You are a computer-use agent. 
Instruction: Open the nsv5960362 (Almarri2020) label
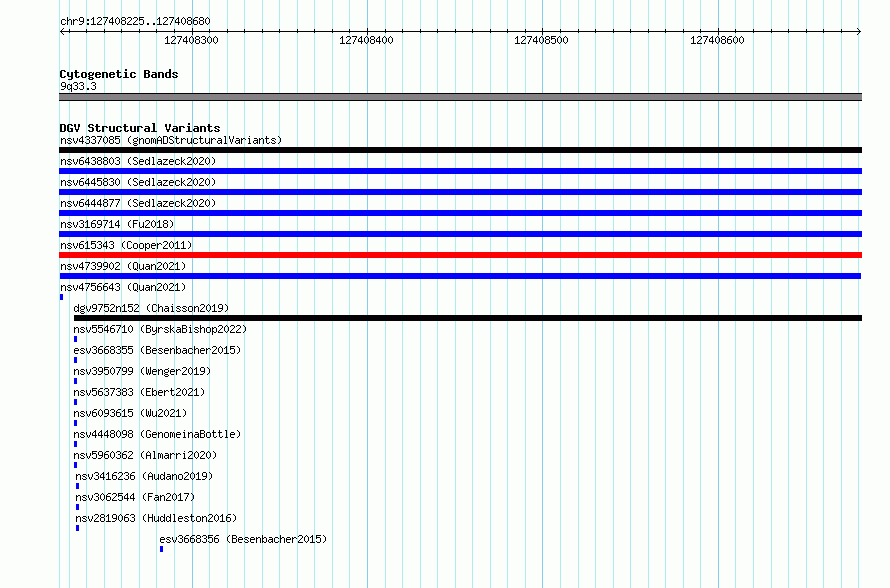click(145, 455)
